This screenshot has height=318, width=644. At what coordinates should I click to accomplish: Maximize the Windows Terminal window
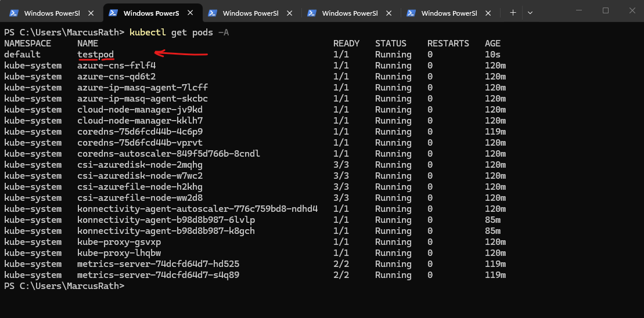point(606,10)
